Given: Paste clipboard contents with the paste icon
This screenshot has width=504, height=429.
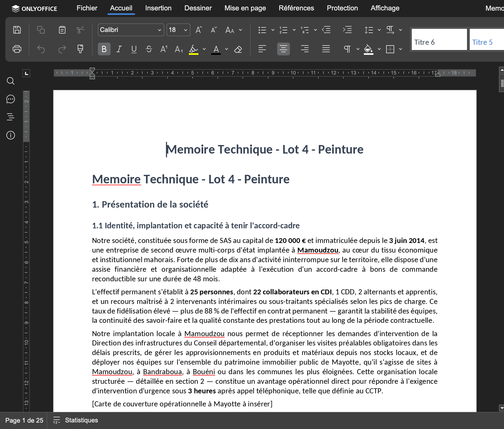Looking at the screenshot, I should click(62, 30).
